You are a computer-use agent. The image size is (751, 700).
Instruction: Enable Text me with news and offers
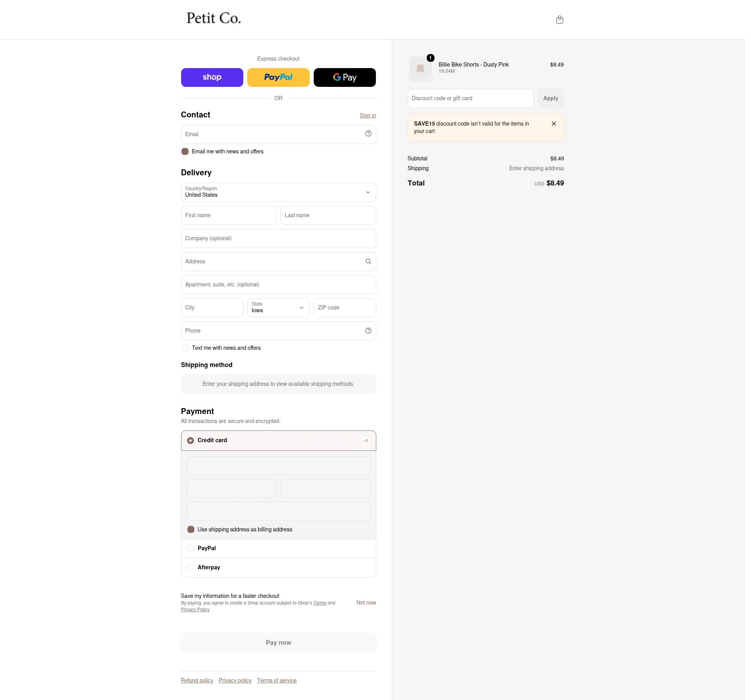[185, 348]
